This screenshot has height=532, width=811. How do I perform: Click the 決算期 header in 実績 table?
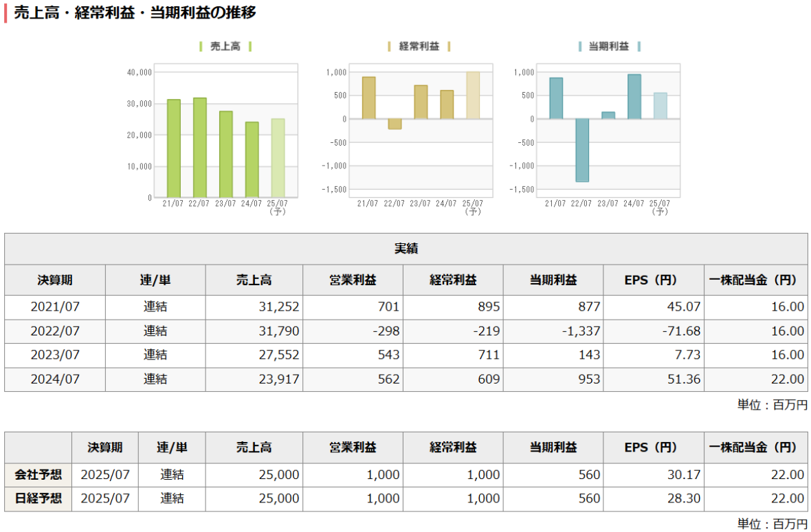(55, 280)
